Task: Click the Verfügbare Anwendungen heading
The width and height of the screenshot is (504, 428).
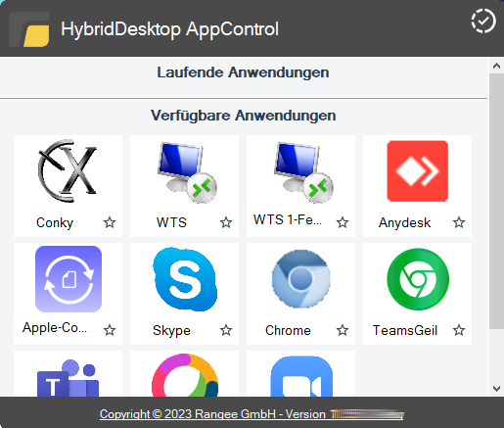Action: (x=244, y=116)
